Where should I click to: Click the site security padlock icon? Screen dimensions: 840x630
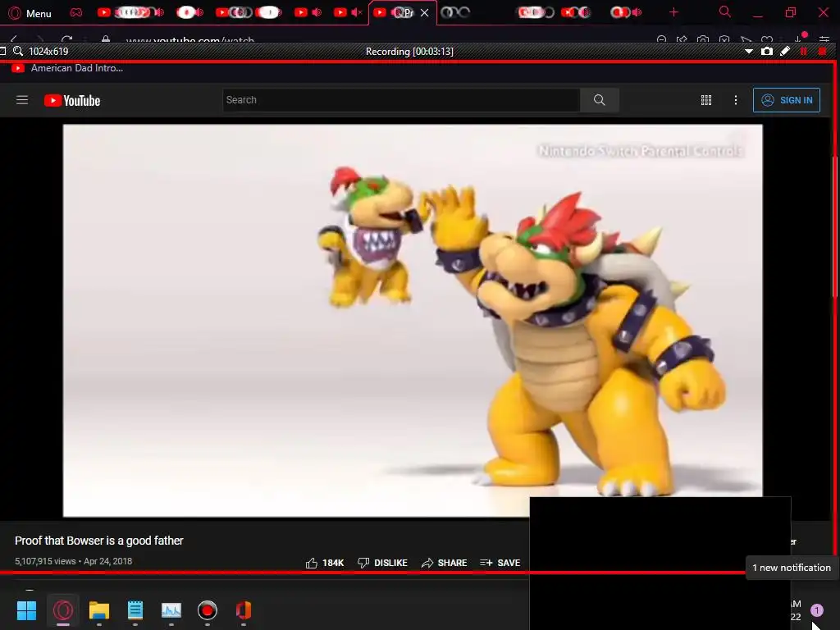106,39
